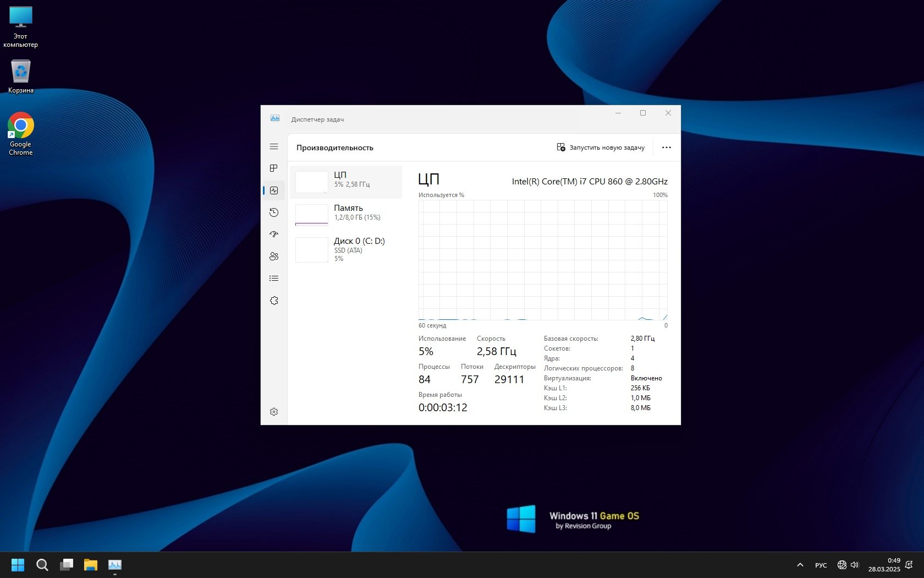
Task: Click the Память mini graph thumbnail
Action: click(x=312, y=215)
